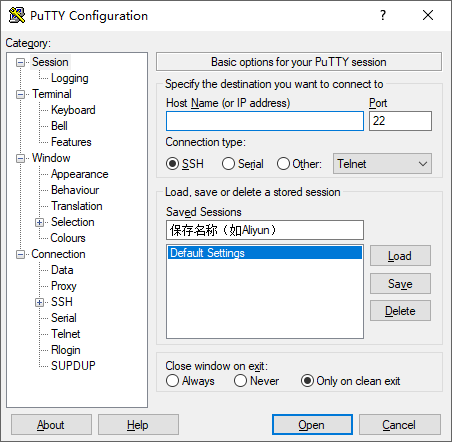The width and height of the screenshot is (452, 442).
Task: Click the Save session button
Action: pyautogui.click(x=400, y=284)
